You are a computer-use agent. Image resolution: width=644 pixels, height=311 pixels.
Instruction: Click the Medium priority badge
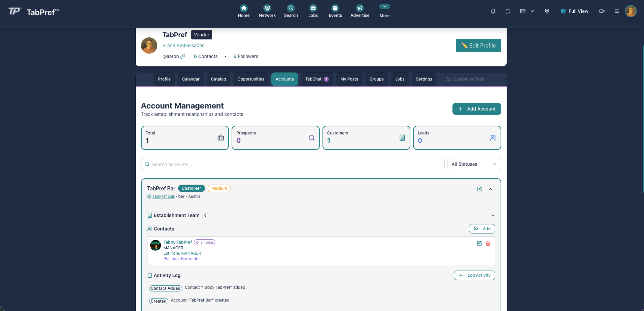coord(219,188)
